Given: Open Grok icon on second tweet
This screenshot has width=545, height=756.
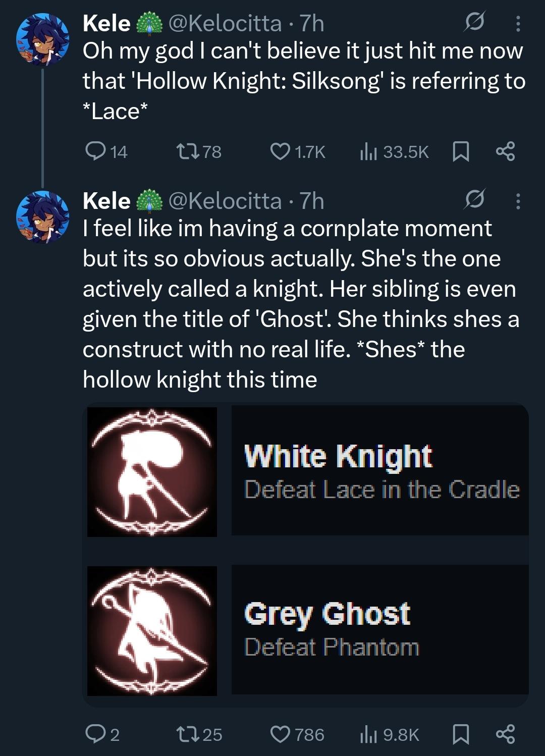Looking at the screenshot, I should tap(474, 200).
